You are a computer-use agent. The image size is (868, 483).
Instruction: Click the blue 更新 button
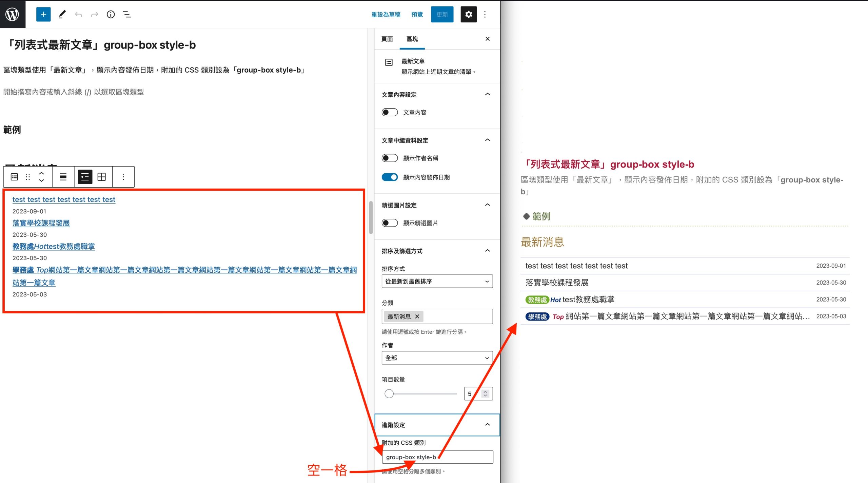click(442, 14)
